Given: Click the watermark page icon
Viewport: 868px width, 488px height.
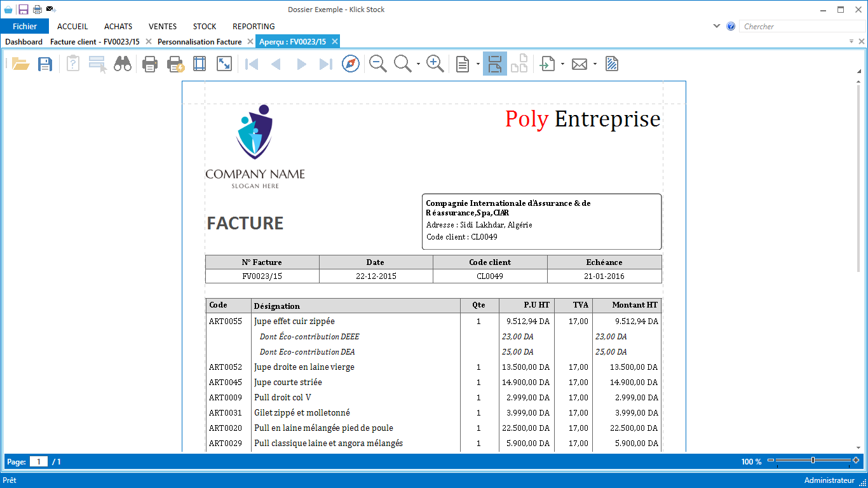Looking at the screenshot, I should pyautogui.click(x=612, y=64).
